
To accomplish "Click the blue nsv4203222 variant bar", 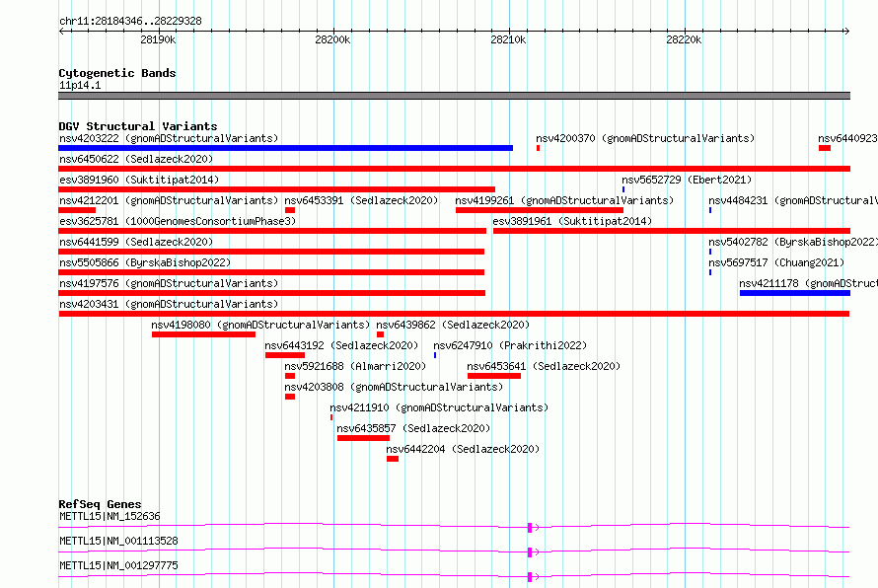I will [x=285, y=148].
